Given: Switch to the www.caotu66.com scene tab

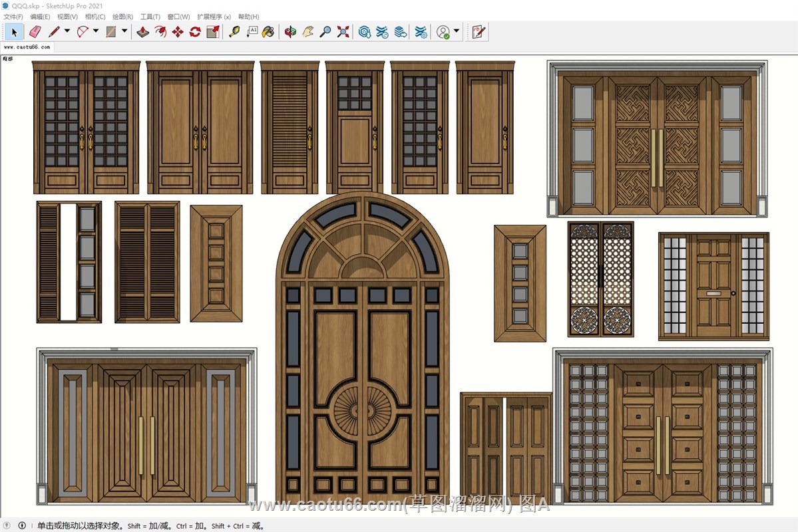Looking at the screenshot, I should [27, 47].
